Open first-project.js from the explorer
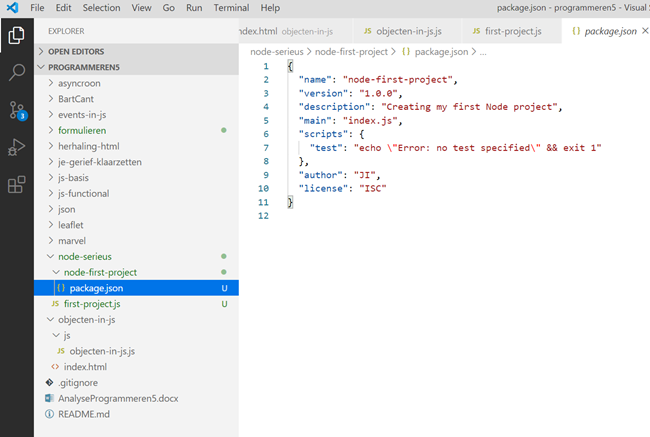Viewport: 650px width, 437px height. click(136, 303)
